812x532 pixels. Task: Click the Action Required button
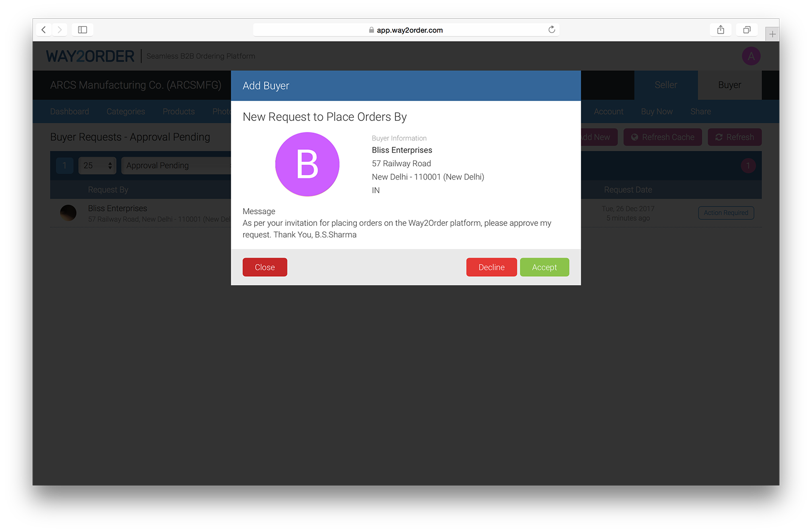pos(726,213)
